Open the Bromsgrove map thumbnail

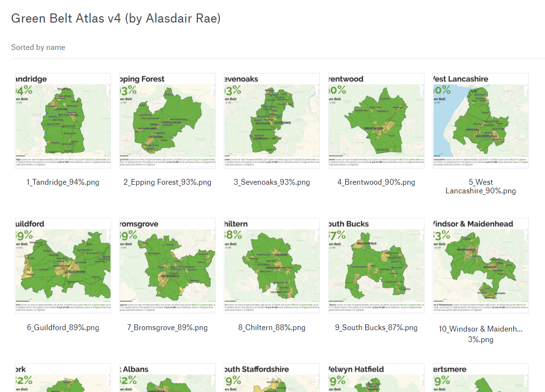[x=167, y=266]
